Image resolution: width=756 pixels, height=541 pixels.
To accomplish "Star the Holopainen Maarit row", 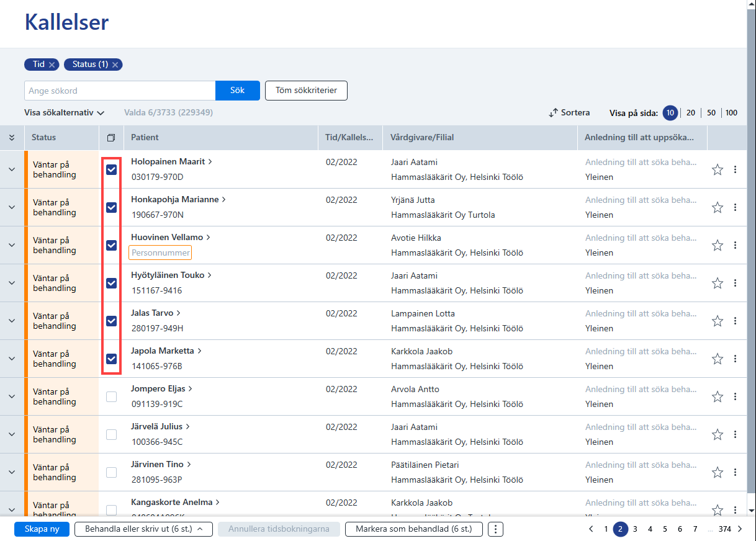I will [x=718, y=169].
